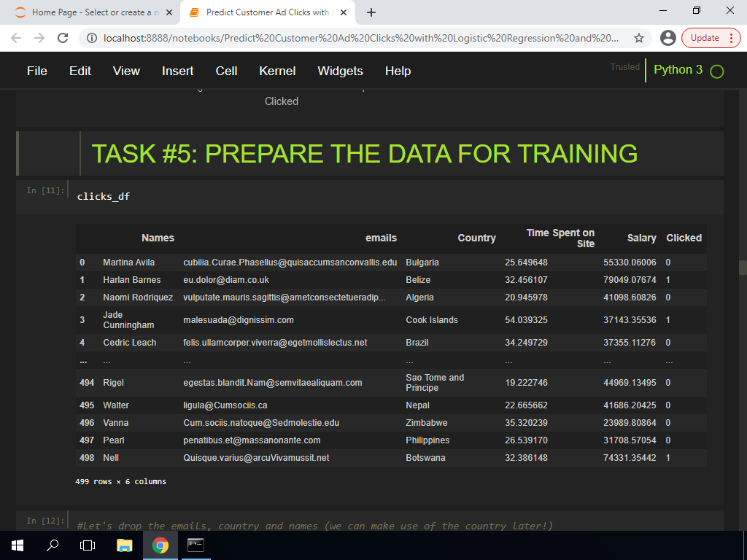Click the Naomi Rodriquez name cell

138,297
